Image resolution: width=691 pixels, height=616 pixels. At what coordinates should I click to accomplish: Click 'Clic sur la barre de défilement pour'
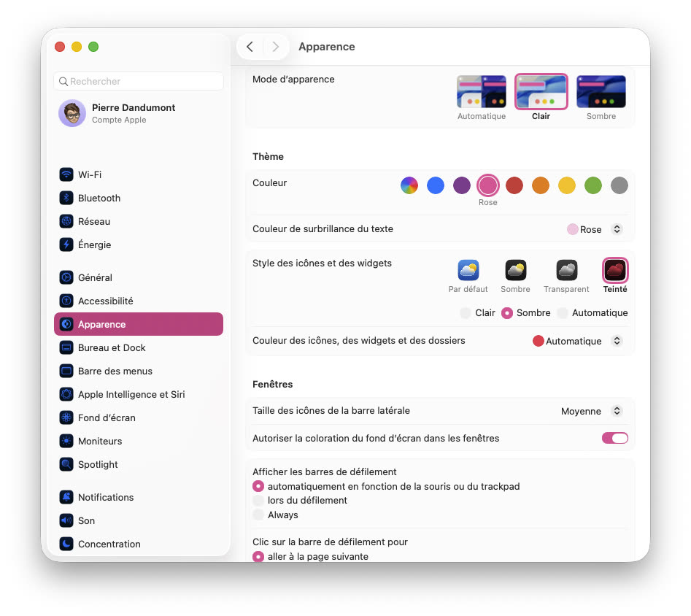click(x=330, y=542)
